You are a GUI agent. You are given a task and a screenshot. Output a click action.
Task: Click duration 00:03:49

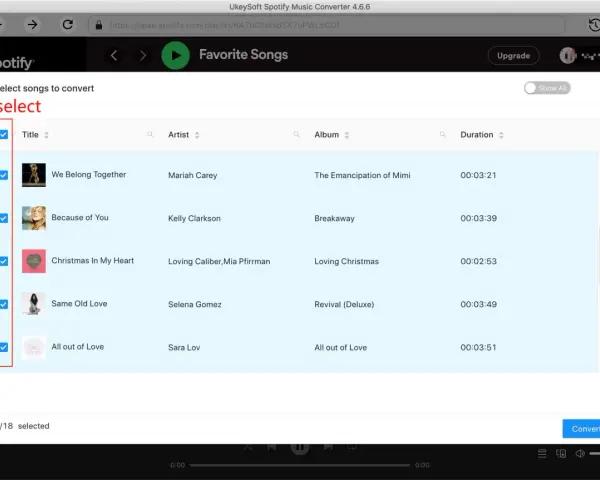point(479,304)
